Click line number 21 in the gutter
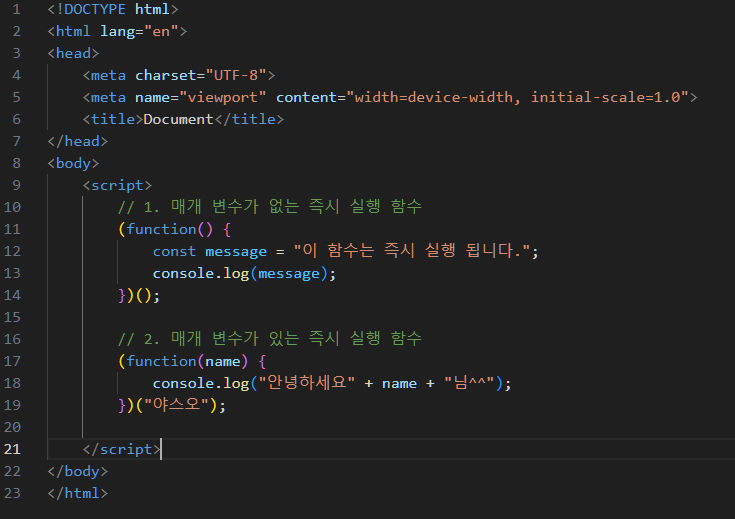 tap(12, 449)
